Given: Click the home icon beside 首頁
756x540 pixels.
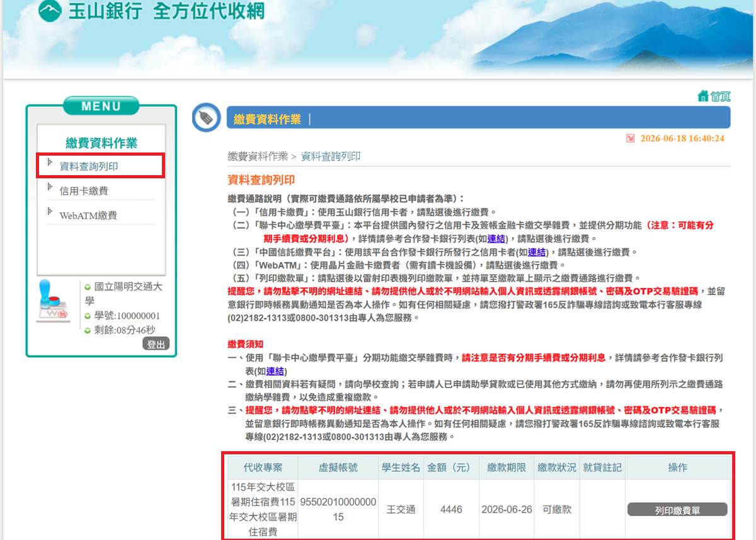Looking at the screenshot, I should pos(703,96).
